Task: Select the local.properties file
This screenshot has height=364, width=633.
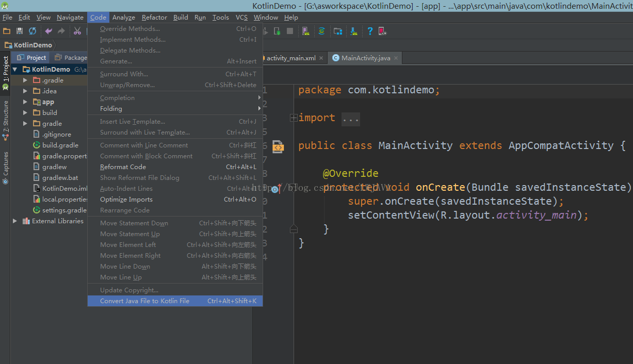Action: click(x=60, y=199)
